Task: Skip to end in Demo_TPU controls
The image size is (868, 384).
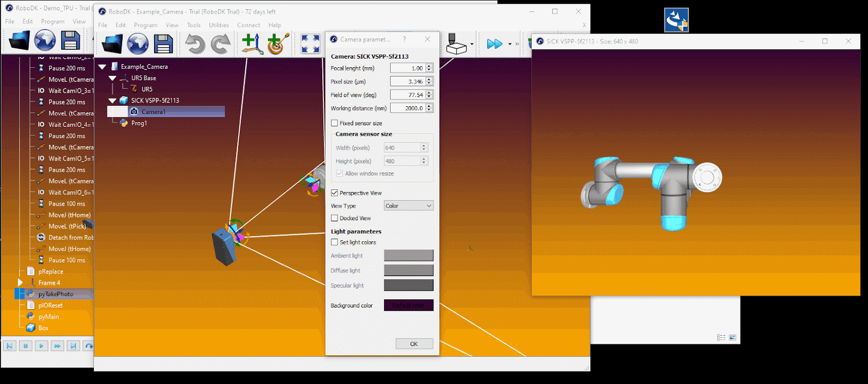Action: (x=73, y=345)
